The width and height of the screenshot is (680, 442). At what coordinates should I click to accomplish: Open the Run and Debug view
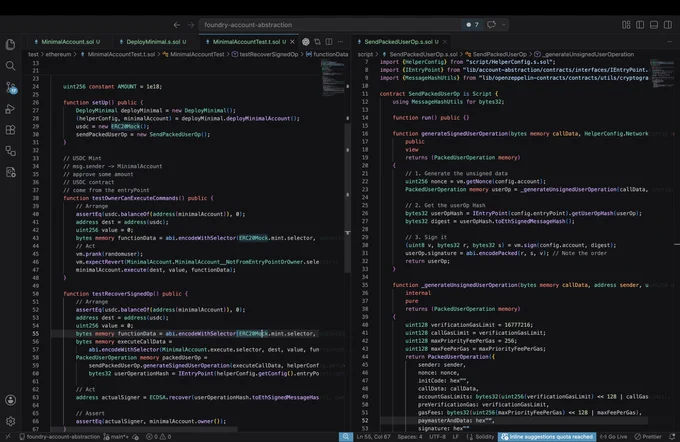click(x=10, y=108)
